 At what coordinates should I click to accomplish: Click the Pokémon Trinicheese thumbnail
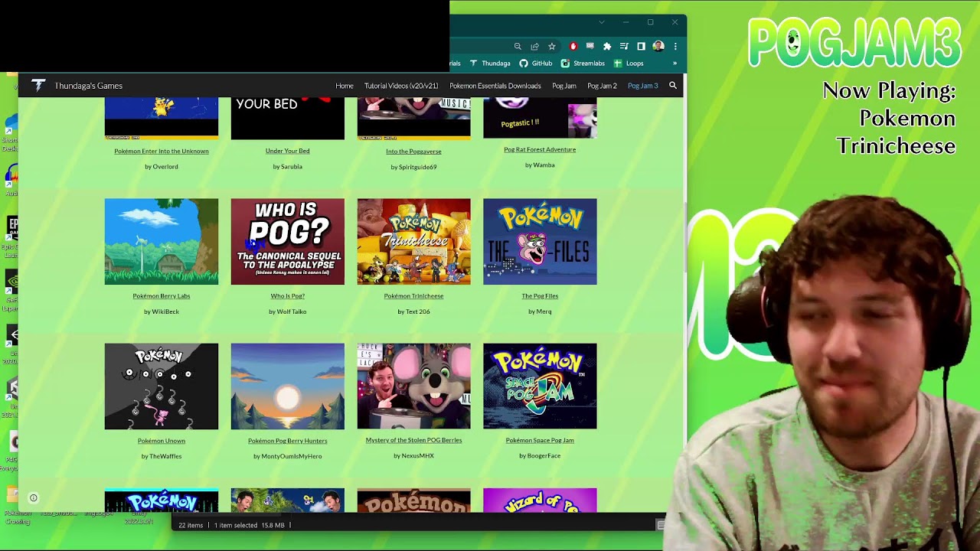point(414,242)
